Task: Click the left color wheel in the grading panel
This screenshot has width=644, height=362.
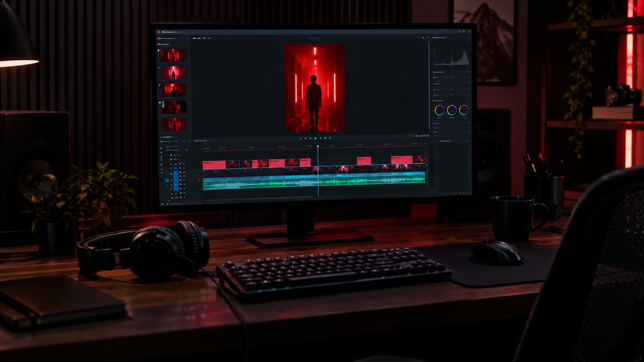Action: pos(440,110)
